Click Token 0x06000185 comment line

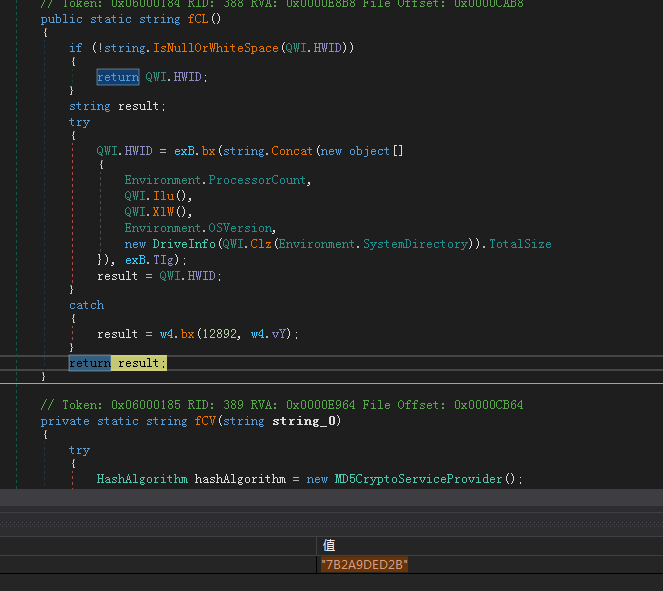pos(282,405)
